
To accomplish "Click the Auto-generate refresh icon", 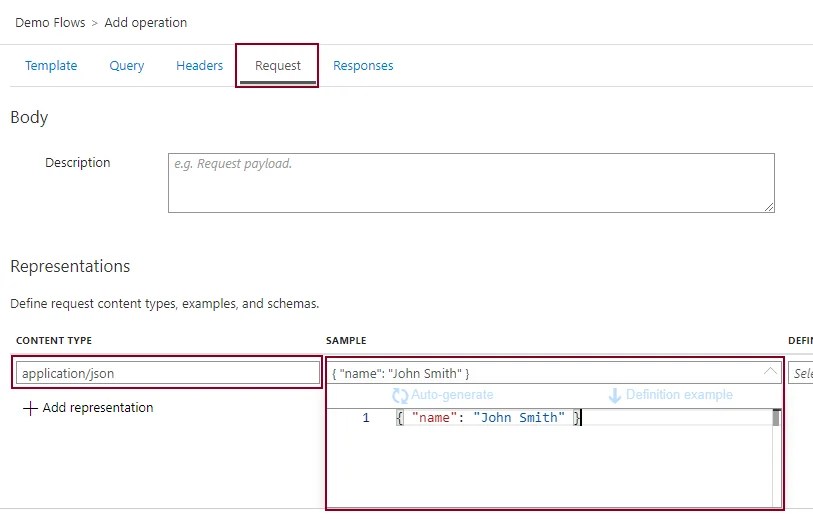I will 400,396.
